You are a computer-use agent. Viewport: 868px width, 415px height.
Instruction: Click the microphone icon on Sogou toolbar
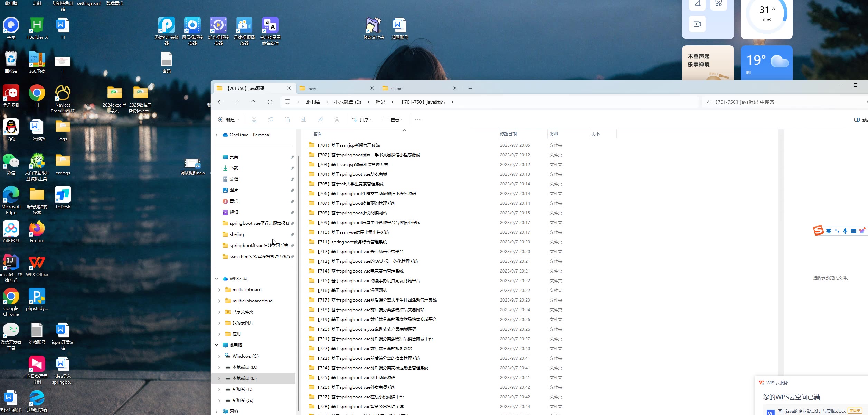pos(845,231)
